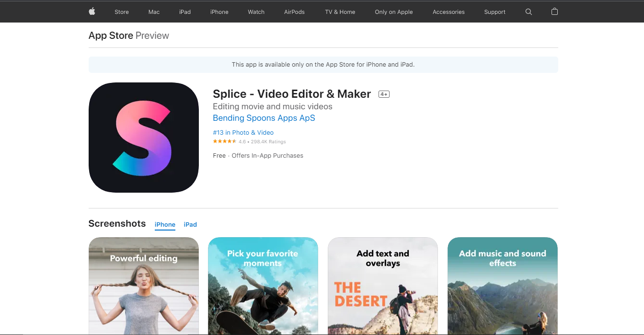The width and height of the screenshot is (644, 335).
Task: Open the Support menu item
Action: coord(494,12)
